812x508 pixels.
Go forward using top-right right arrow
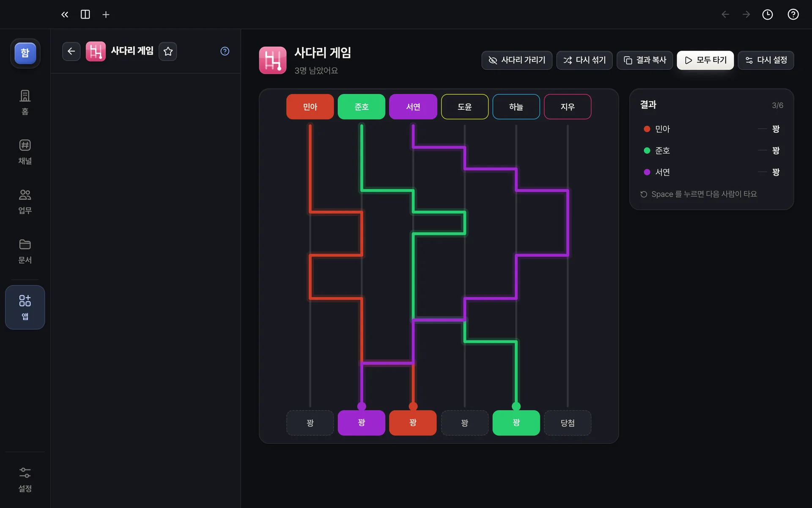coord(746,14)
